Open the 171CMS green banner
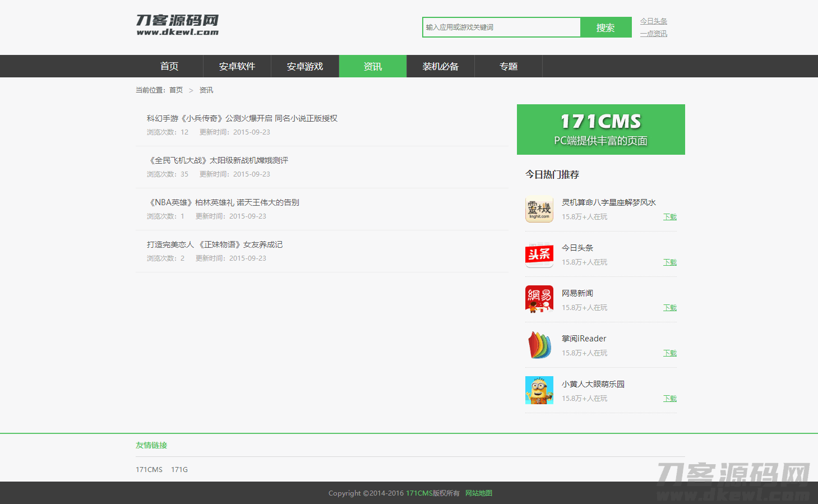 tap(600, 130)
